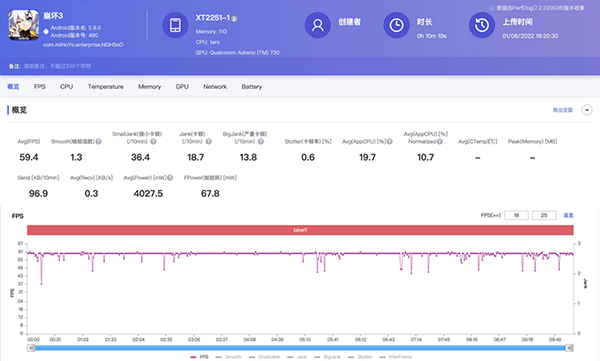600x361 pixels.
Task: Open the Battery tab
Action: coord(252,87)
